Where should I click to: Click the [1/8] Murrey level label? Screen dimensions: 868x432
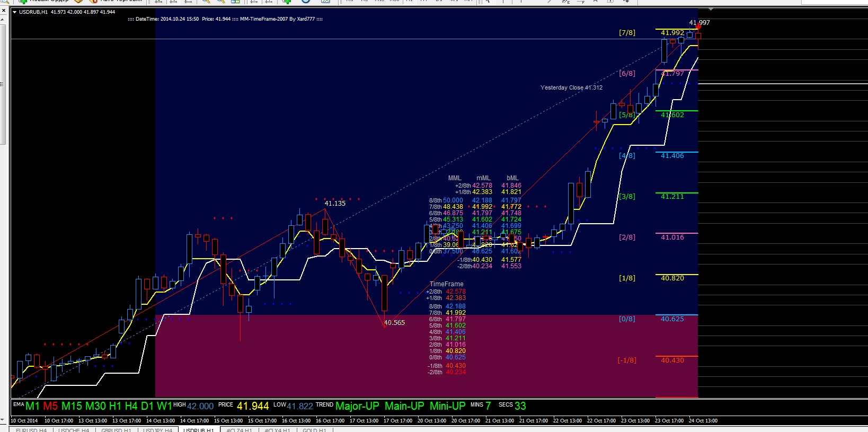(x=627, y=278)
